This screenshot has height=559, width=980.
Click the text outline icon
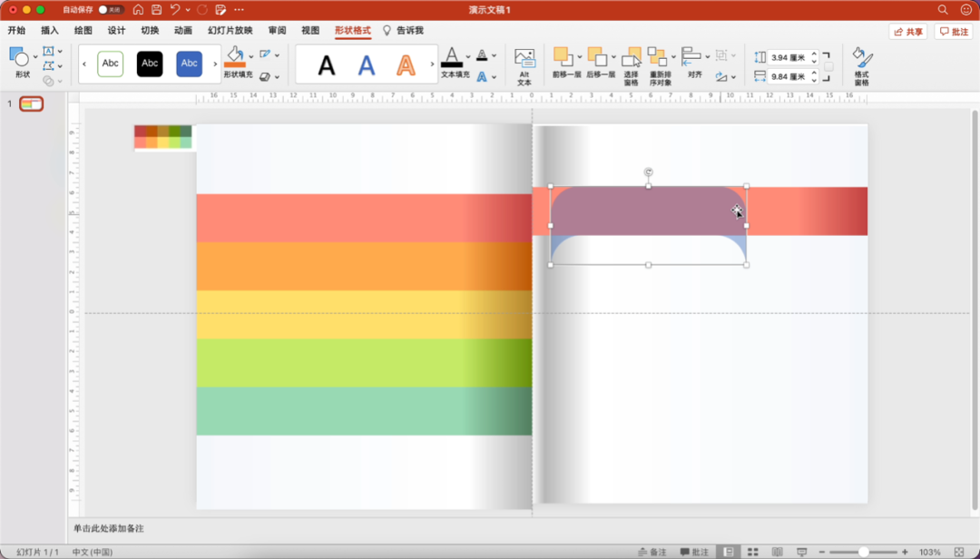pos(481,55)
